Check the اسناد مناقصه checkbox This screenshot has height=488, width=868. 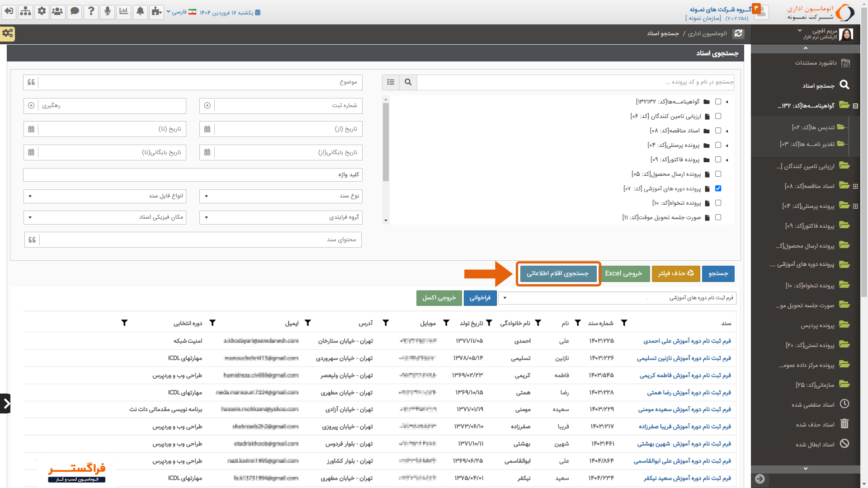(718, 131)
